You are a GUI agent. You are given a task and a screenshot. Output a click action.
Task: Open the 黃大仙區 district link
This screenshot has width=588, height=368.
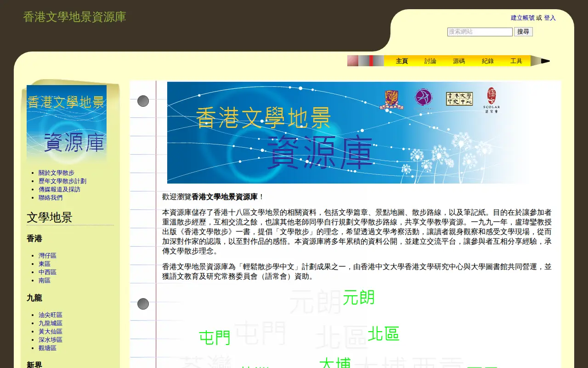51,332
